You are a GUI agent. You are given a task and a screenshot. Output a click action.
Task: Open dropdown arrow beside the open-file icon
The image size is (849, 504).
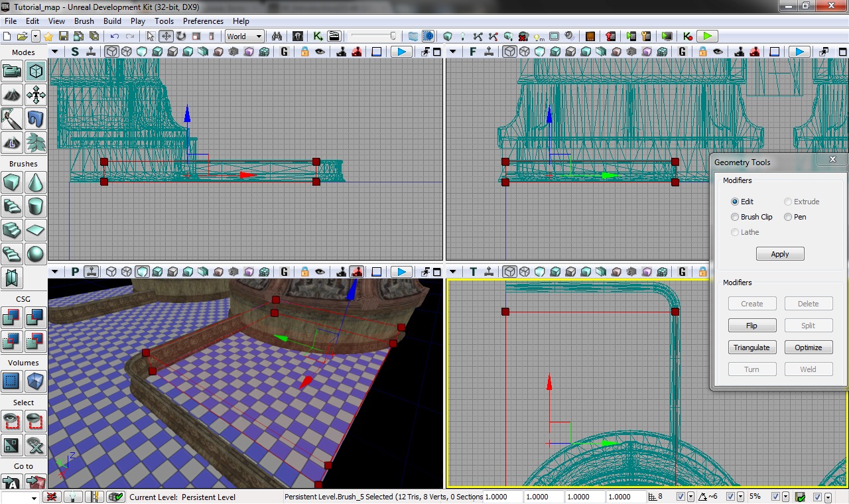(35, 36)
